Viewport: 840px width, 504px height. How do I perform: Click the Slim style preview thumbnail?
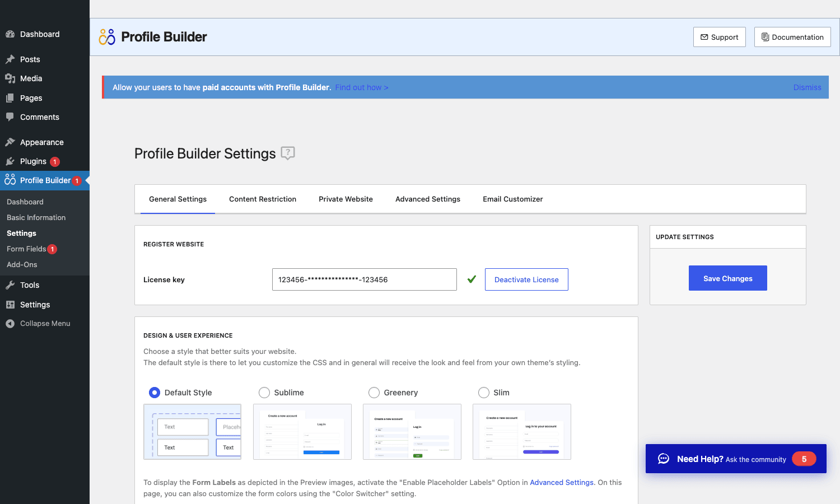coord(522,432)
